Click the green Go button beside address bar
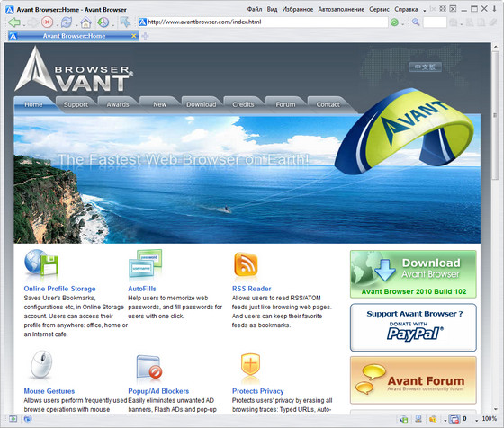This screenshot has width=504, height=428. (394, 22)
